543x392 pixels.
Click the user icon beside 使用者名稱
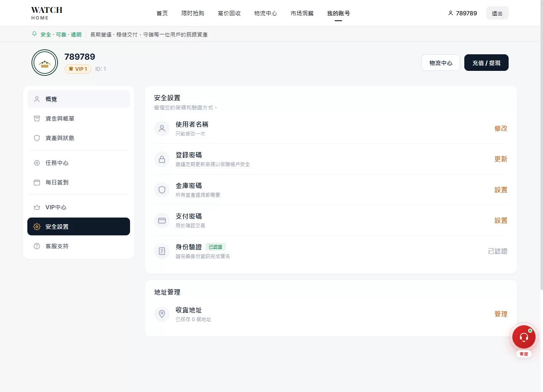coord(162,128)
